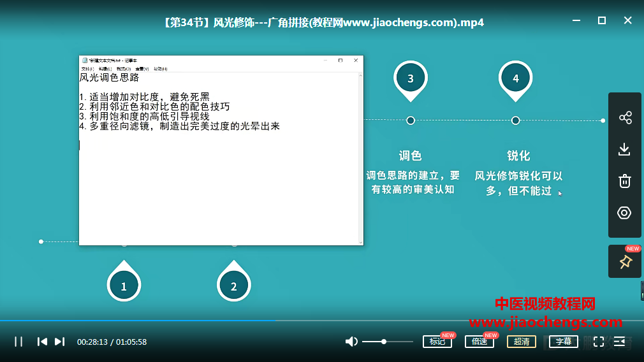Viewport: 644px width, 362px height.
Task: Click line 3. 利用饱和度的高低引导视线
Action: [145, 117]
